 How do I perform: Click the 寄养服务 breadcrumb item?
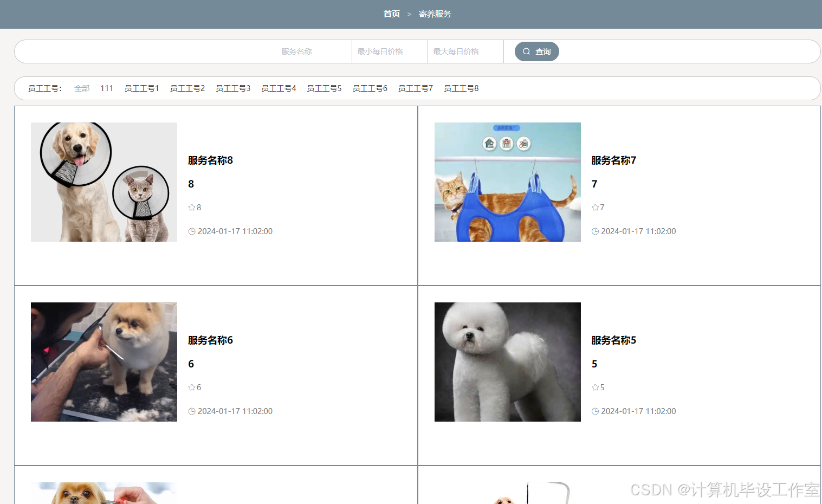435,14
